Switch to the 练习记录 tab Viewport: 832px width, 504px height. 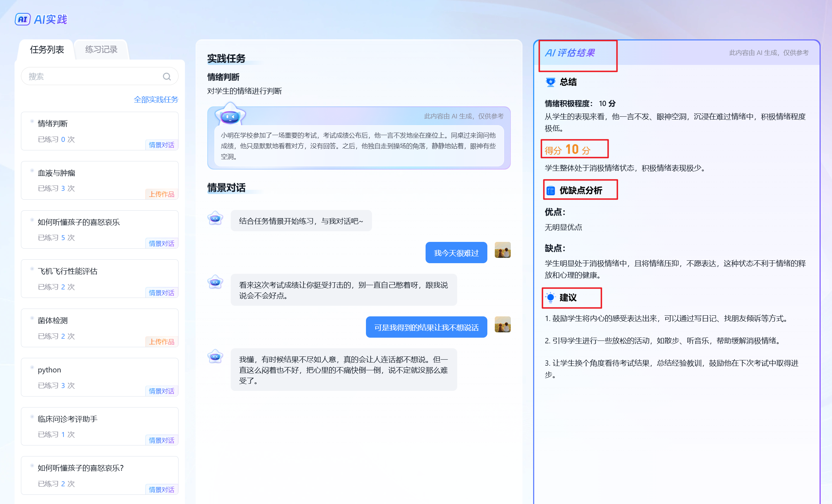101,50
